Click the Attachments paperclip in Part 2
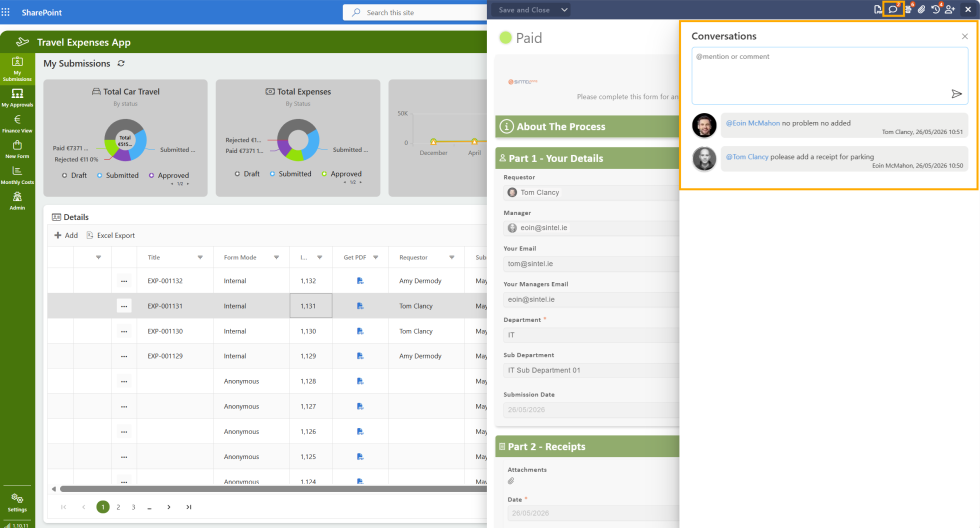980x528 pixels. click(511, 481)
